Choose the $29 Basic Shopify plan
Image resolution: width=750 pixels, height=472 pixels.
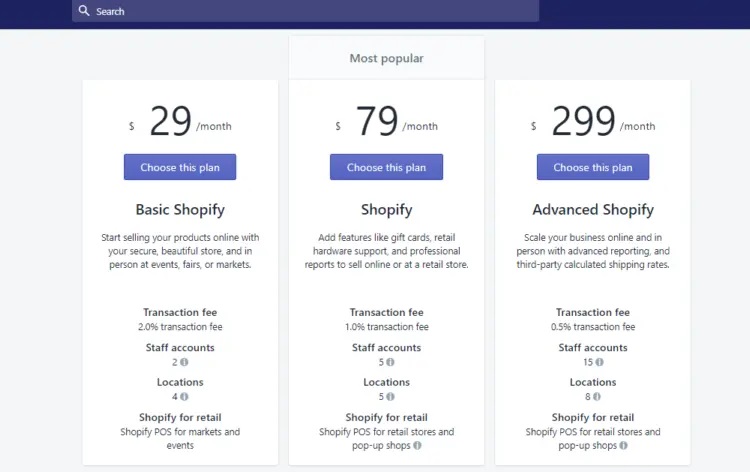[x=180, y=167]
